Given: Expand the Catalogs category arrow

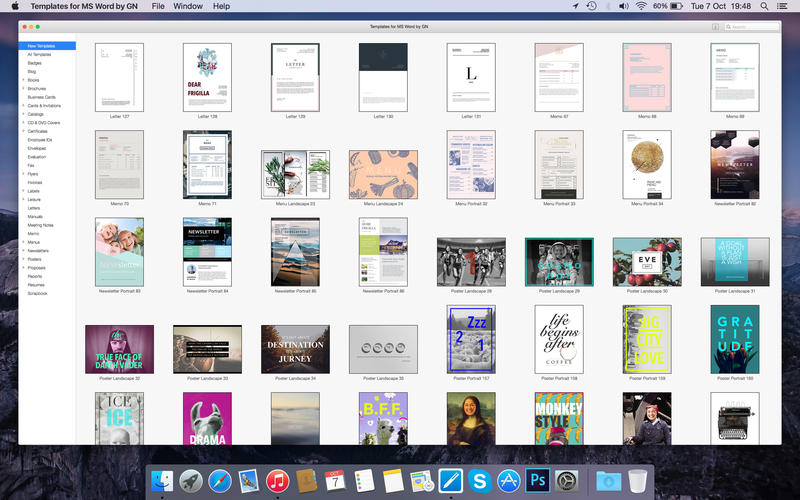Looking at the screenshot, I should (23, 114).
